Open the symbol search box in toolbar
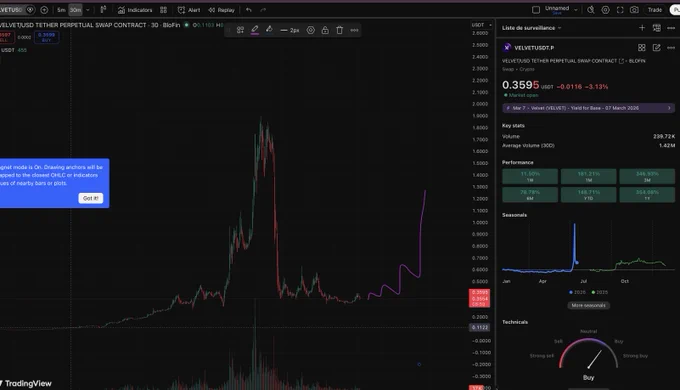This screenshot has width=680, height=390. pos(11,10)
